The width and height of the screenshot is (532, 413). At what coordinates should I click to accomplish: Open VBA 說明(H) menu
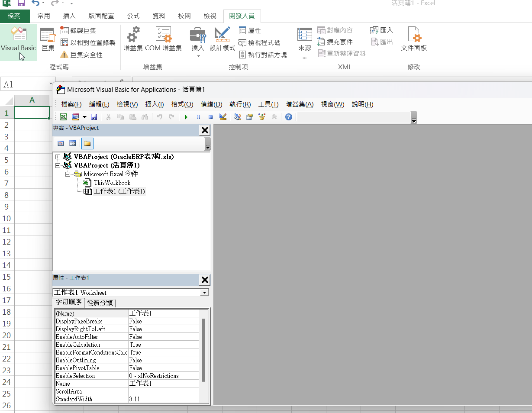pos(362,104)
